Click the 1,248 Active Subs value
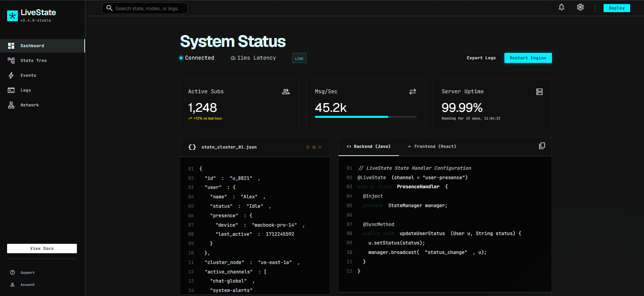The image size is (644, 296). pos(203,108)
